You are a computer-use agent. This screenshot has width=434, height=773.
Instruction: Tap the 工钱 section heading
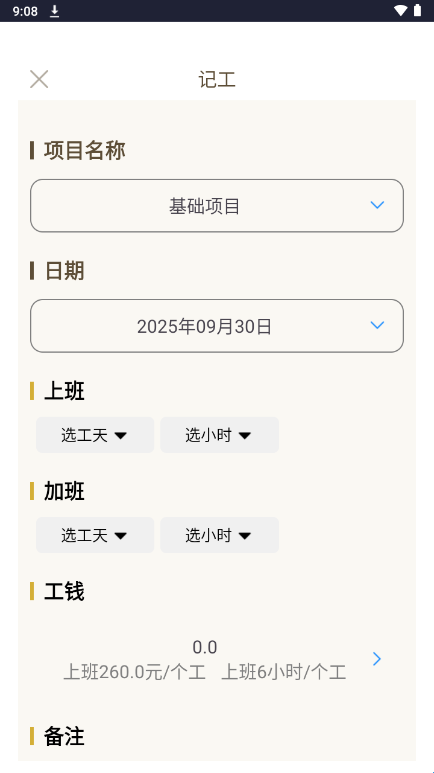(64, 591)
